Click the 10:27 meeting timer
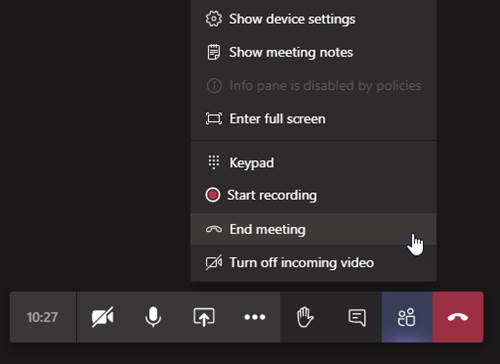Image resolution: width=500 pixels, height=364 pixels. coord(42,317)
